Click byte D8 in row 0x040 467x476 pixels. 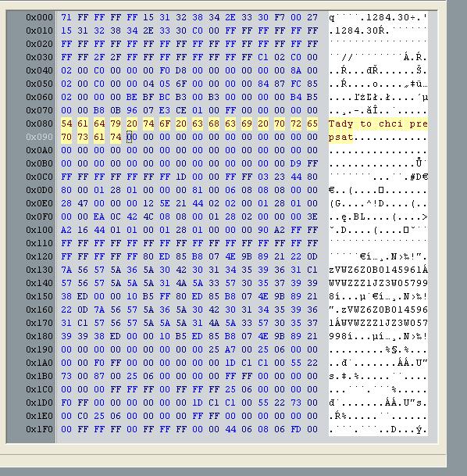pos(181,70)
